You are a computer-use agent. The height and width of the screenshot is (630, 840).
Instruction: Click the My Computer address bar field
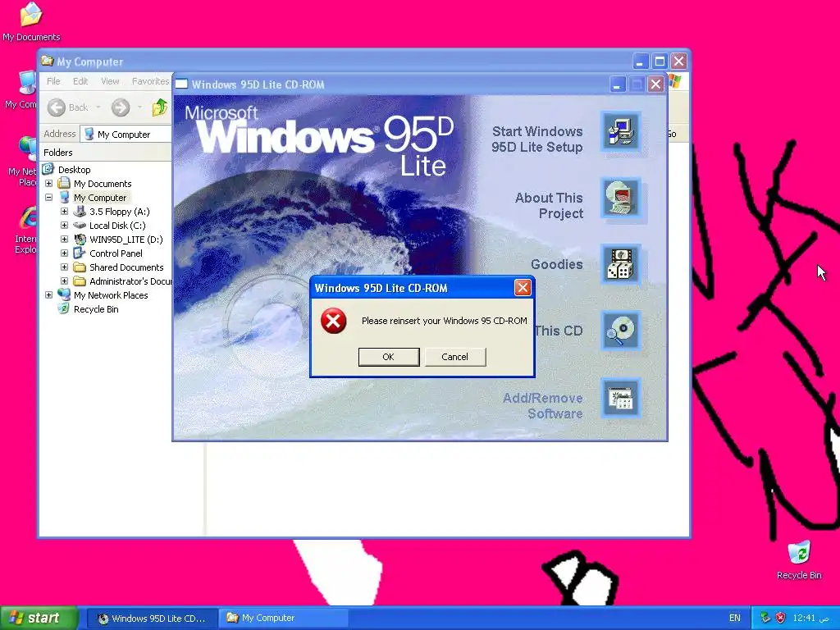click(126, 134)
